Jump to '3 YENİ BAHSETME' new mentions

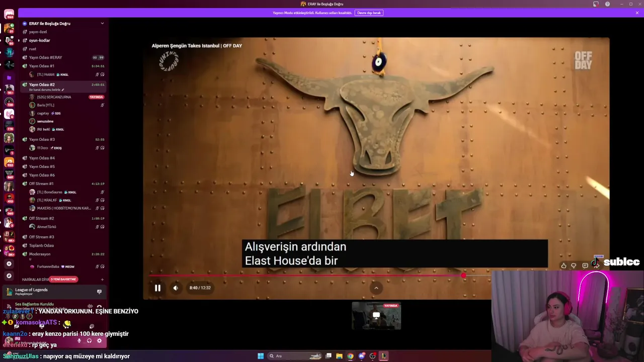coord(63,279)
